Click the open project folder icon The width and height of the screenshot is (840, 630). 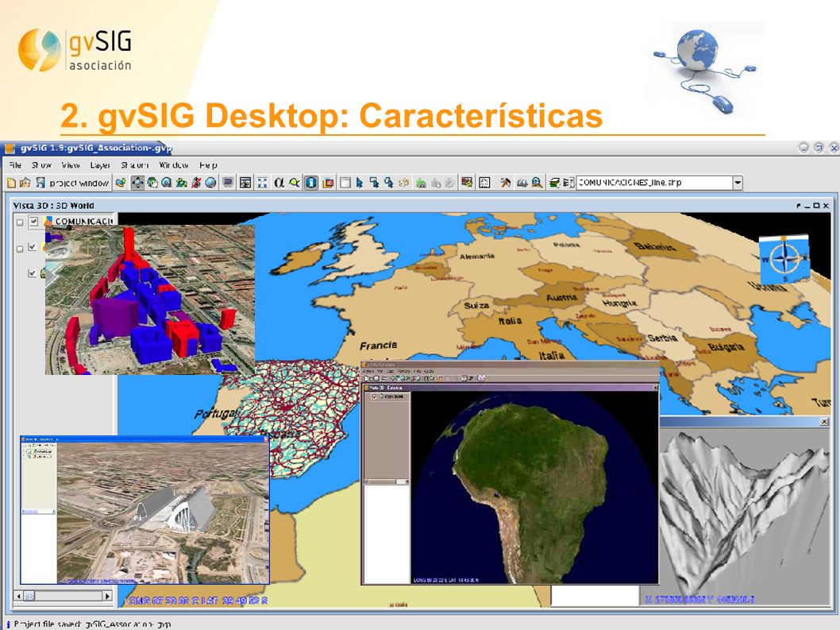coord(25,183)
